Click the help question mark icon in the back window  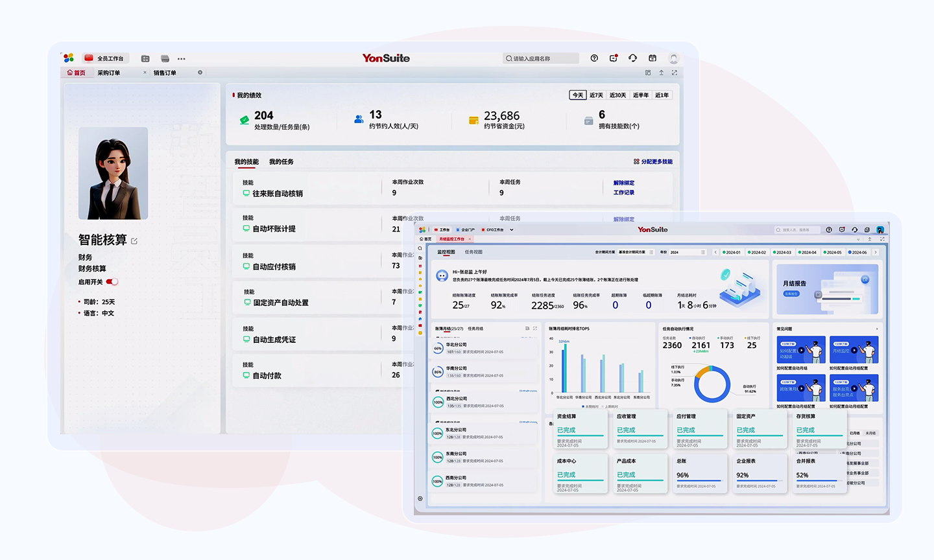coord(594,58)
